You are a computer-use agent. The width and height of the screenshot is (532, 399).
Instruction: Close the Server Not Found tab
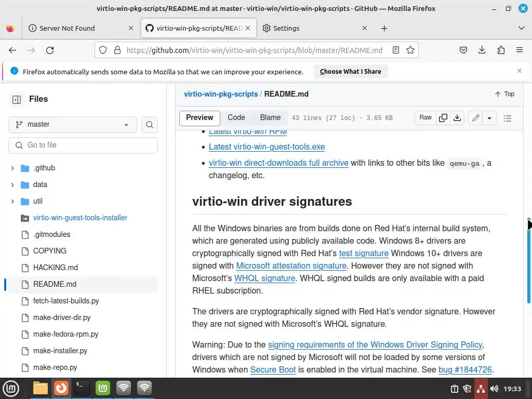(x=130, y=28)
